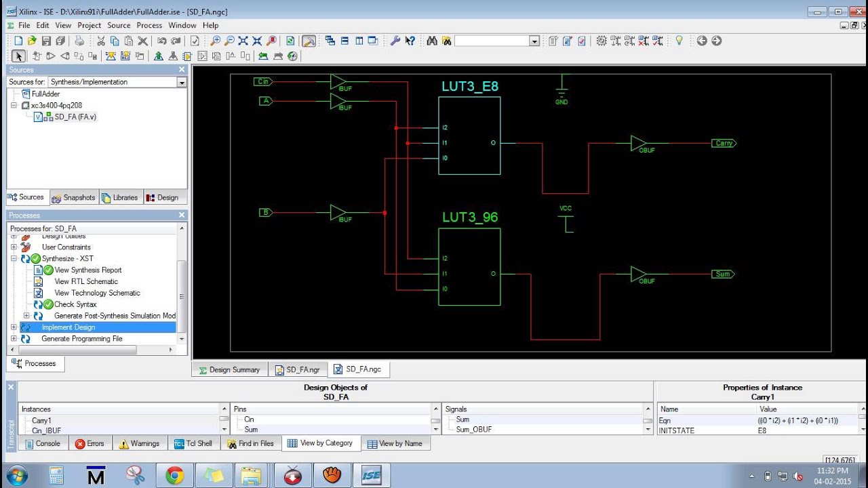Image resolution: width=868 pixels, height=488 pixels.
Task: Select Sum_OBUF in Signals list
Action: [474, 430]
